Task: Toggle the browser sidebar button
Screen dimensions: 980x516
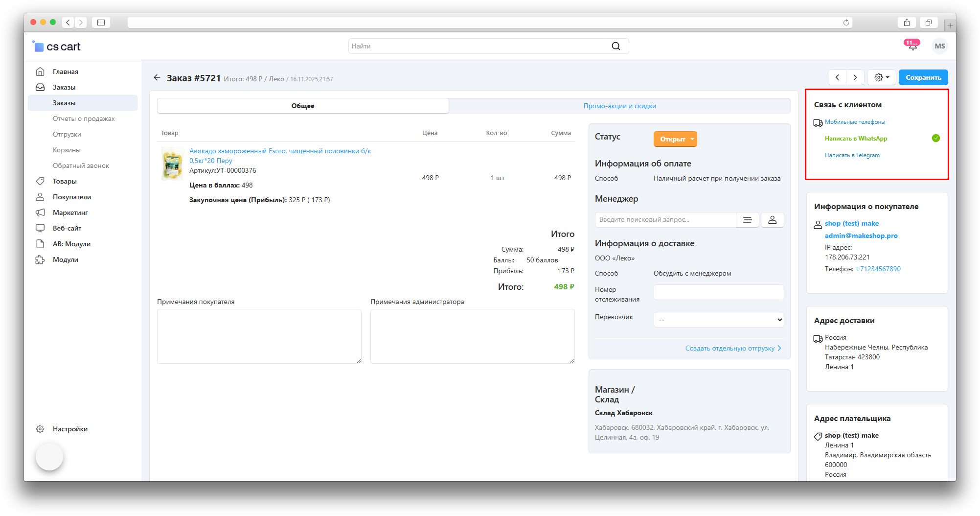Action: [101, 23]
